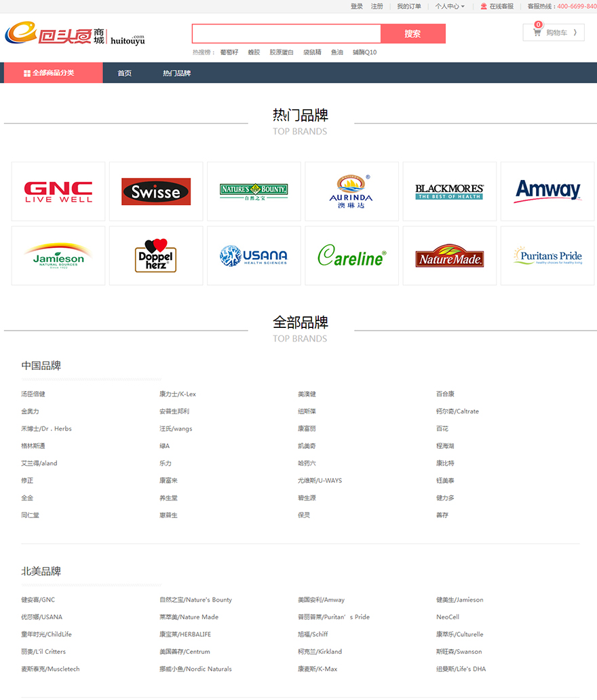This screenshot has width=597, height=700.
Task: Click the 辅酶Q10 hot search term
Action: point(364,52)
